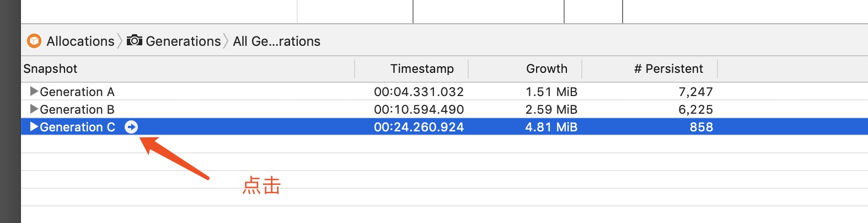Open Generation C focus arrow button
The height and width of the screenshot is (223, 868).
(x=131, y=127)
